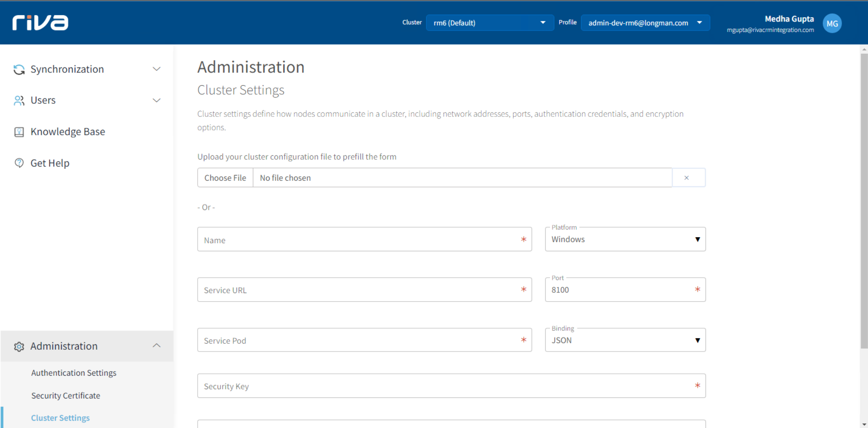The width and height of the screenshot is (868, 428).
Task: Collapse the Administration section chevron
Action: (x=156, y=346)
